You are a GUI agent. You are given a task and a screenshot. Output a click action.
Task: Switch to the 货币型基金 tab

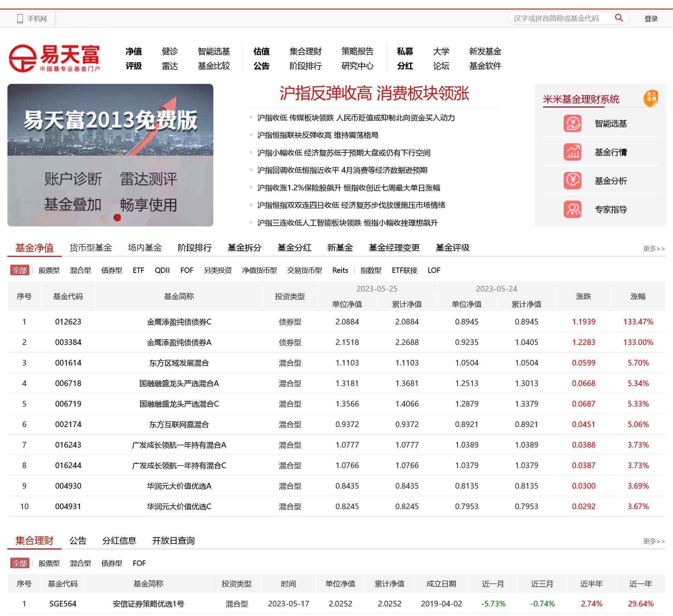tap(91, 248)
